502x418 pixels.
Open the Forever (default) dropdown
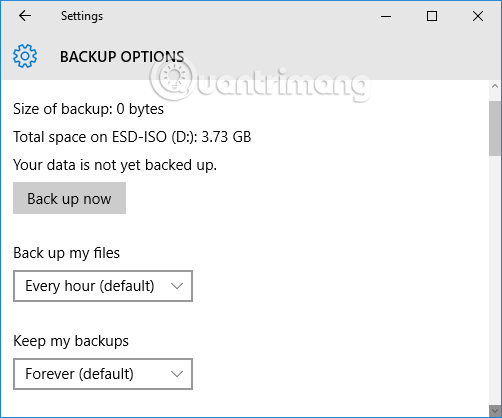(x=103, y=374)
